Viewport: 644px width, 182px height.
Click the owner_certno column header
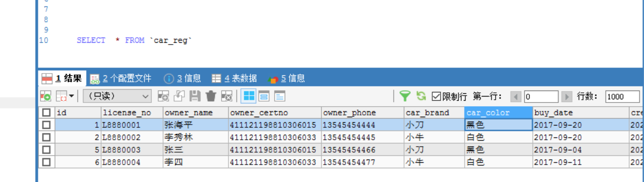tap(275, 113)
